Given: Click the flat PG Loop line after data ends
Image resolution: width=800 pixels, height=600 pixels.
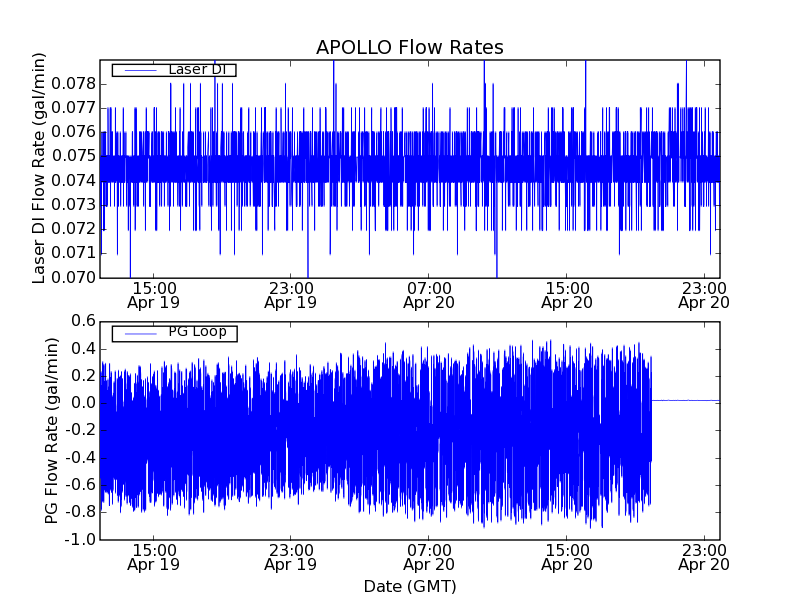Looking at the screenshot, I should (685, 400).
